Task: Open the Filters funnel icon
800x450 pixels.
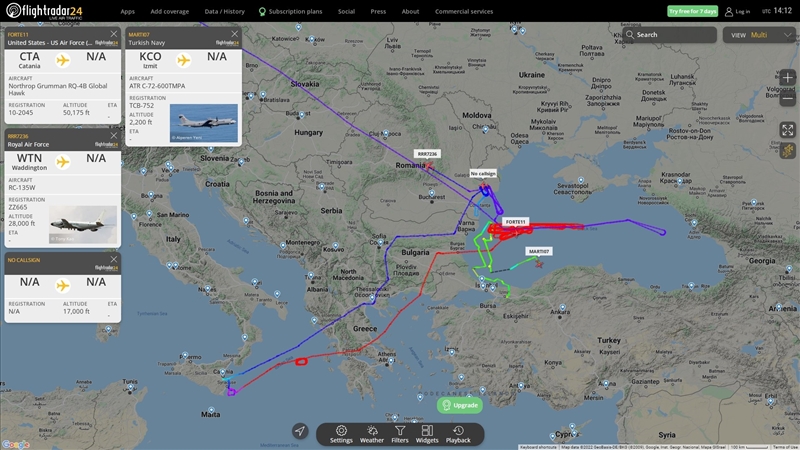Action: 400,434
